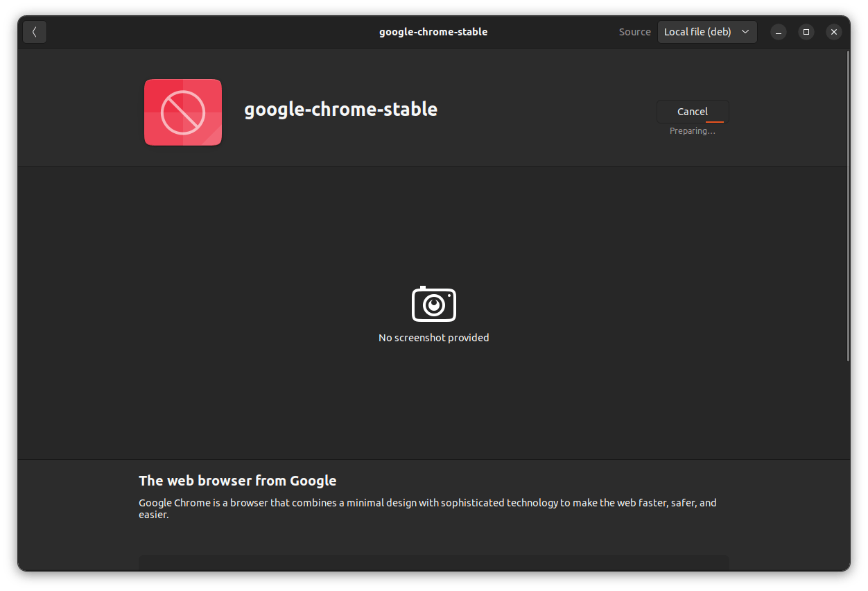868x591 pixels.
Task: Click the back navigation chevron
Action: (x=34, y=31)
